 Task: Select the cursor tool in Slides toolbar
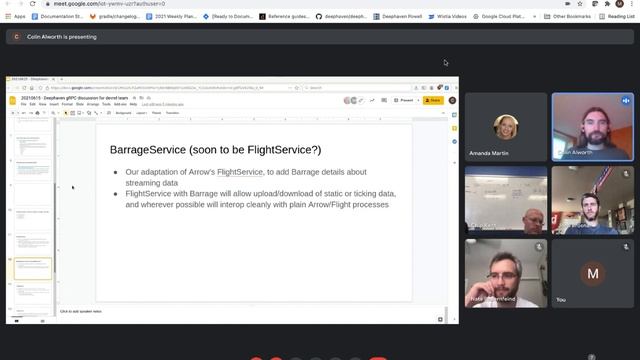[x=66, y=113]
